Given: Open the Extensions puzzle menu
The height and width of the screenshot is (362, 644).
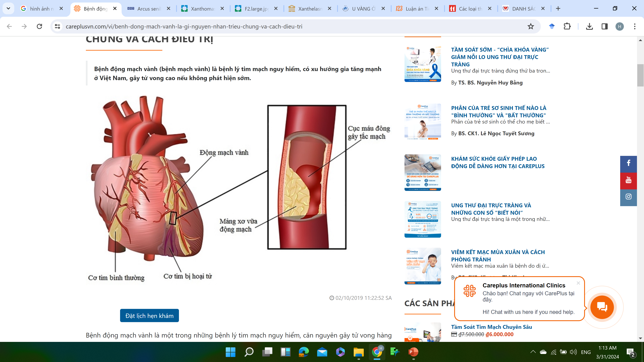Looking at the screenshot, I should click(x=567, y=26).
